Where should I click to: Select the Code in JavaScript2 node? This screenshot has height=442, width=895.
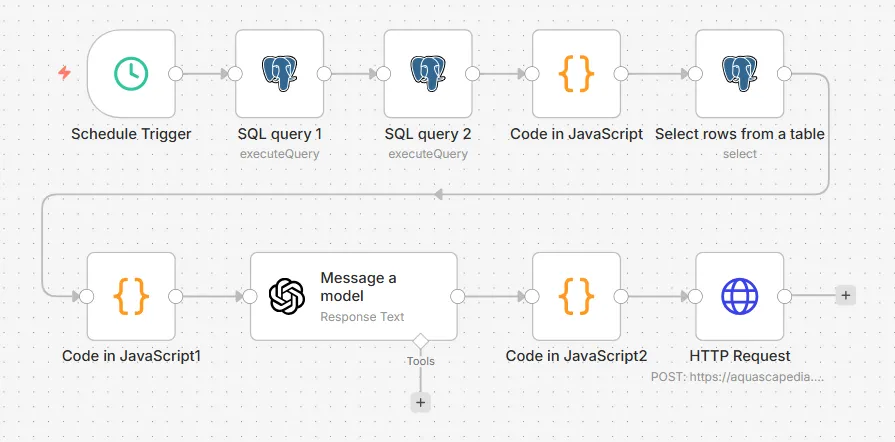pos(576,296)
